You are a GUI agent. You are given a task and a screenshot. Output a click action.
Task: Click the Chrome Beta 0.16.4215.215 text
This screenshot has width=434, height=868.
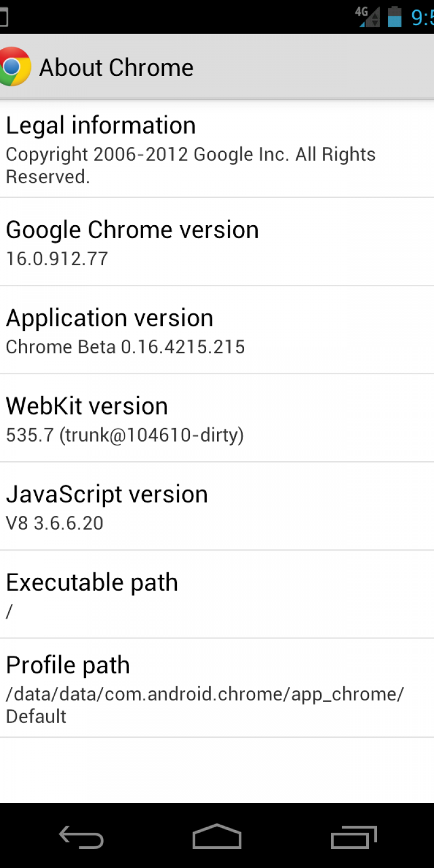[x=125, y=347]
